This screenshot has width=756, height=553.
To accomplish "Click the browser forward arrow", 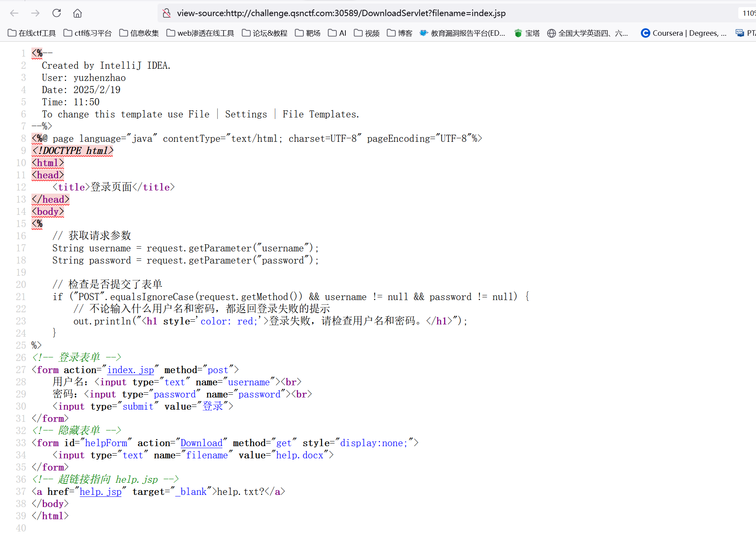I will [x=35, y=13].
